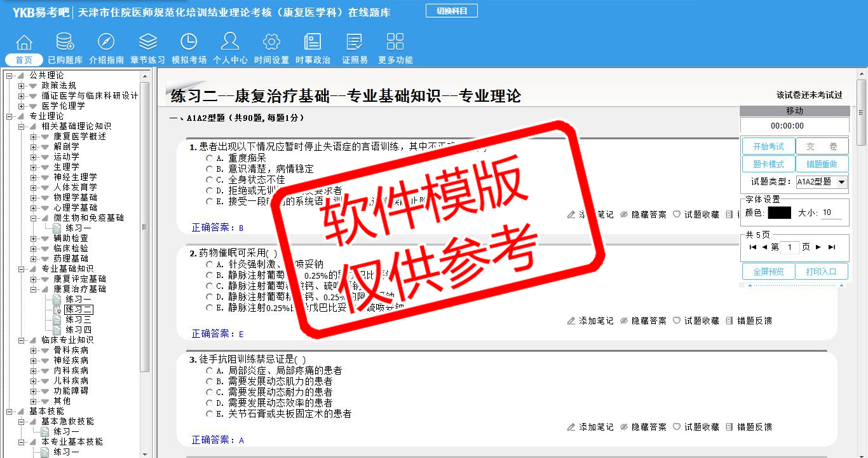Select 练习三 in the tree
This screenshot has width=868, height=458.
point(78,319)
